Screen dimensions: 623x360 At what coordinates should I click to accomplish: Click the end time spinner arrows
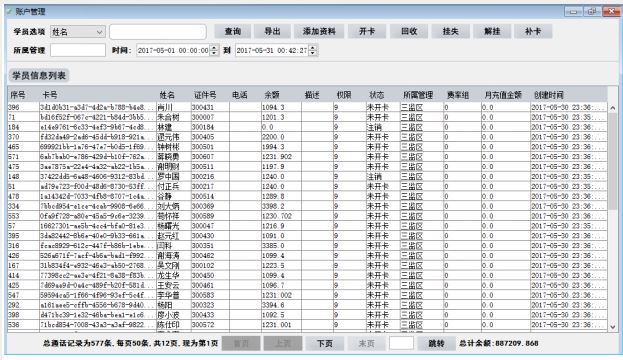tap(313, 50)
